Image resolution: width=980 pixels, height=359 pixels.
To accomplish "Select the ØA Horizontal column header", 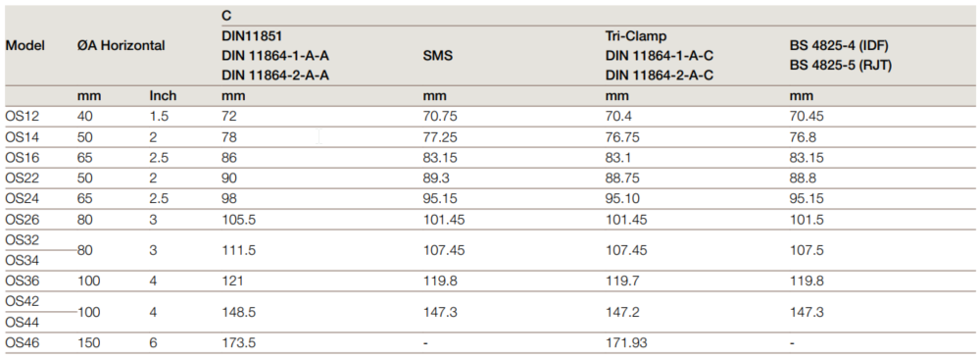I will pos(122,46).
